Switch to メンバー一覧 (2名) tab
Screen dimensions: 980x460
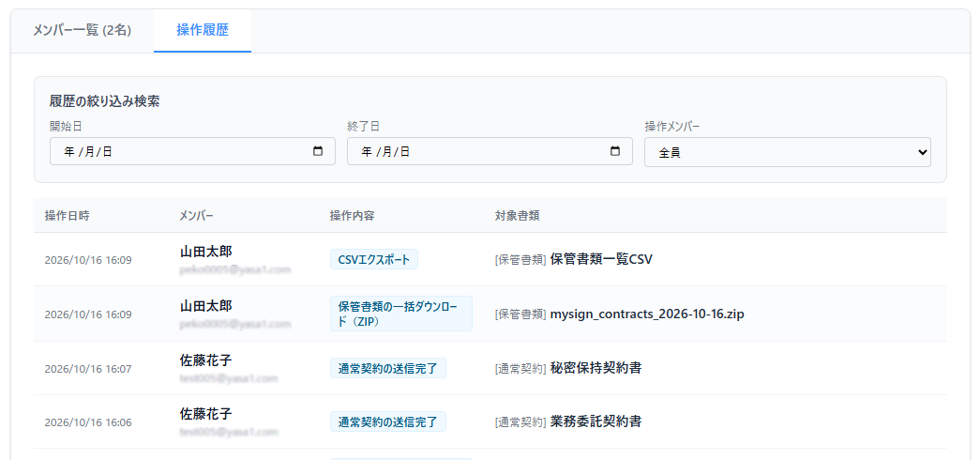click(x=82, y=31)
